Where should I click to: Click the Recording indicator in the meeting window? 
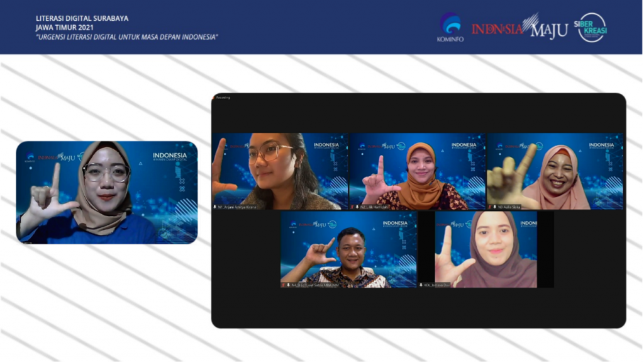(223, 98)
